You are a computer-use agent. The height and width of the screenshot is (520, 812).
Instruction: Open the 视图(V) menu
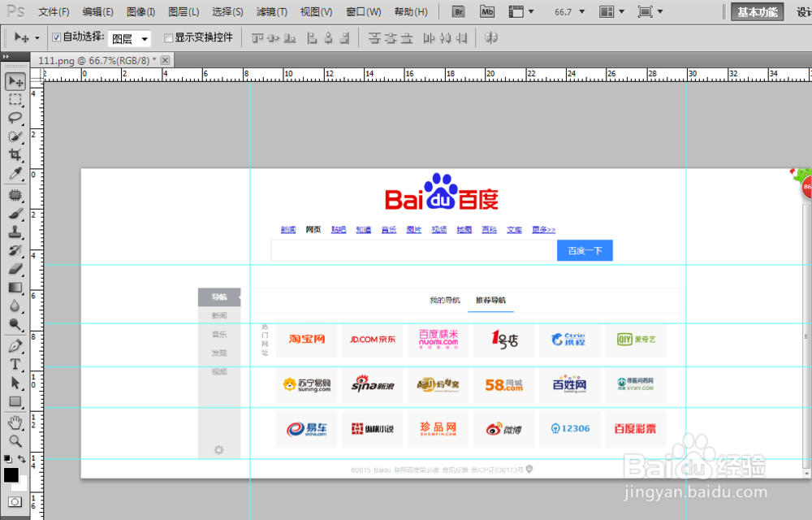coord(316,11)
